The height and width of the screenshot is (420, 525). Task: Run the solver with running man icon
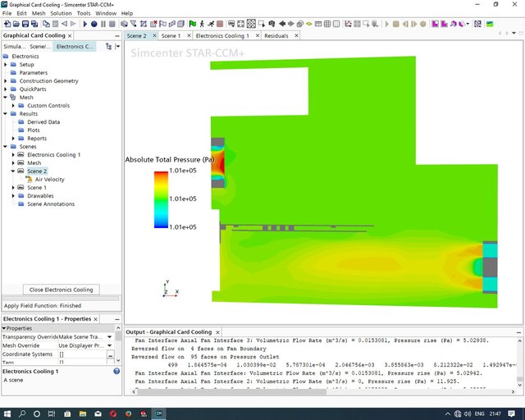click(211, 24)
